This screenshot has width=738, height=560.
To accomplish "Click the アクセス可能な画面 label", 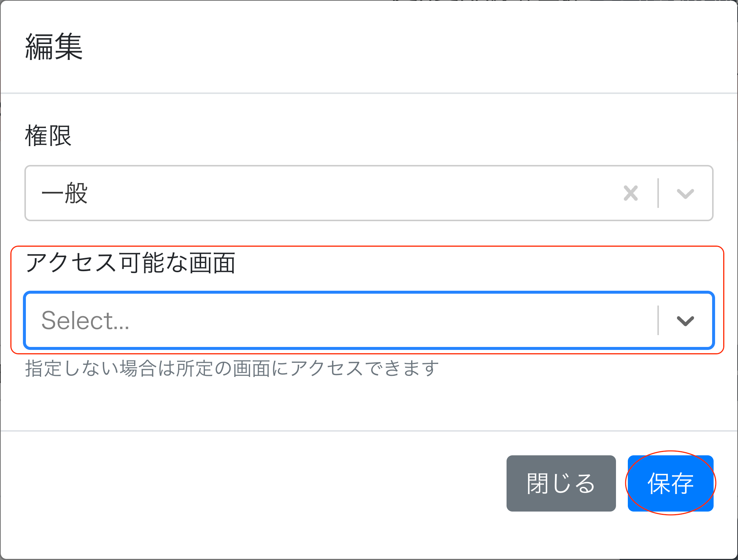I will click(130, 263).
